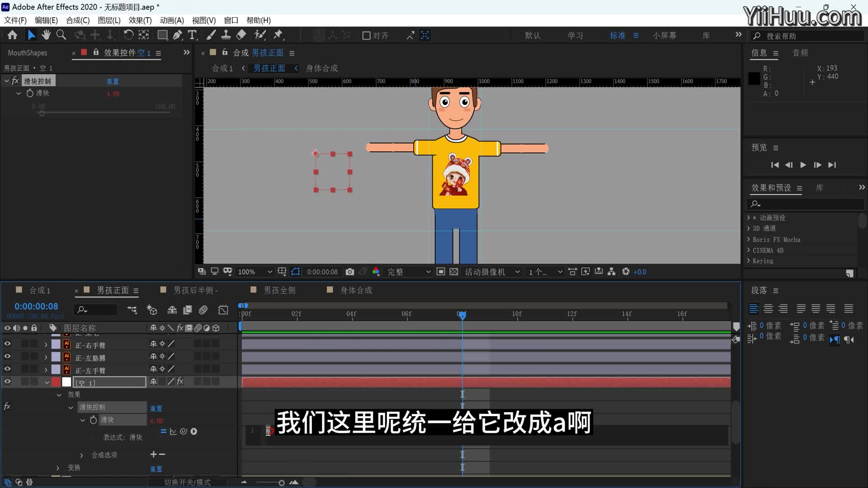
Task: Toggle transparency grid in viewer
Action: point(454,272)
